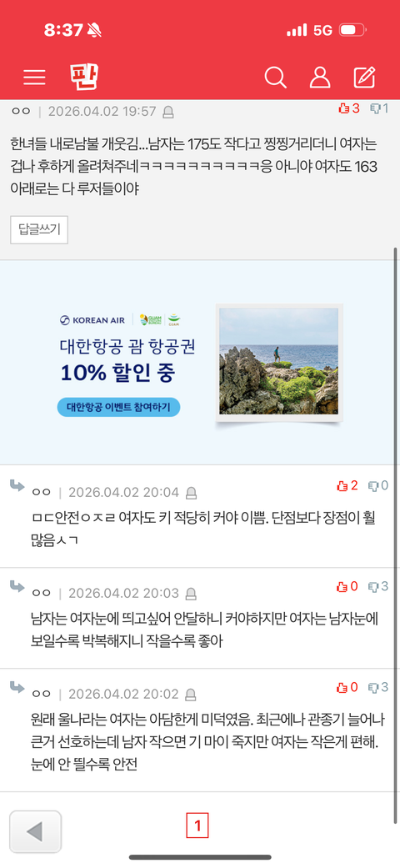The width and height of the screenshot is (400, 868).
Task: Open the hamburger menu
Action: (34, 77)
